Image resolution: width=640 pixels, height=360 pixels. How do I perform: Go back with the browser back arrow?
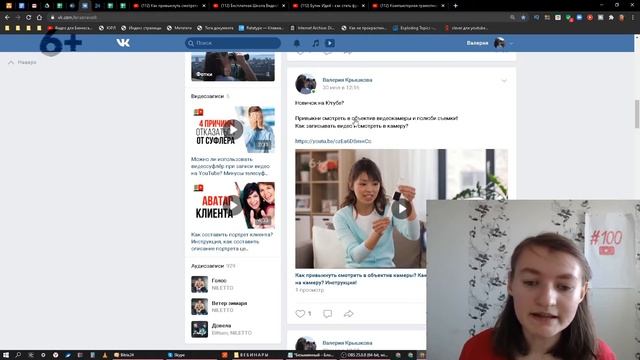pos(7,18)
